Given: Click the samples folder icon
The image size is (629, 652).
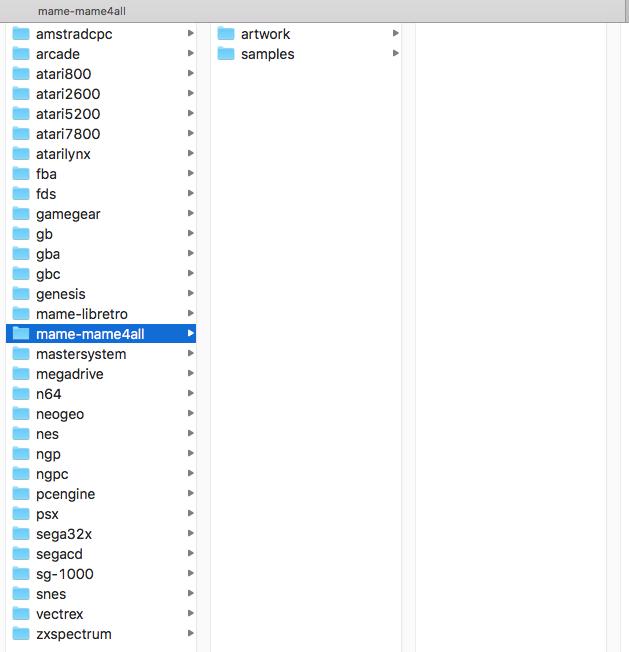Looking at the screenshot, I should coord(226,54).
